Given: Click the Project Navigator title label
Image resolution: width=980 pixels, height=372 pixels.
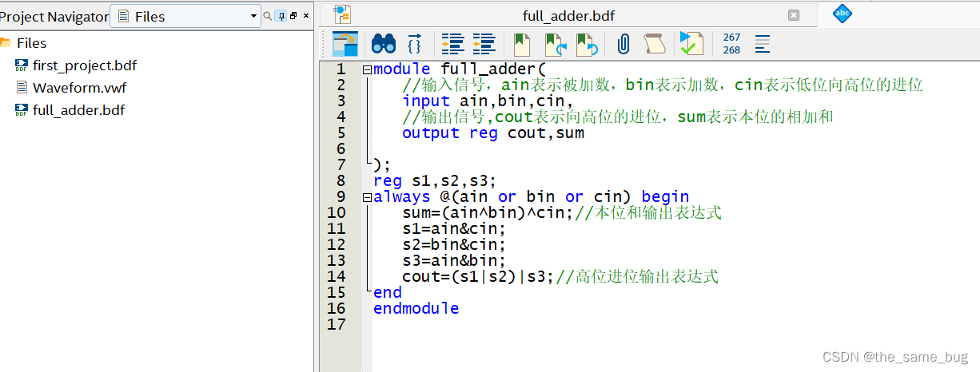Looking at the screenshot, I should coord(54,16).
